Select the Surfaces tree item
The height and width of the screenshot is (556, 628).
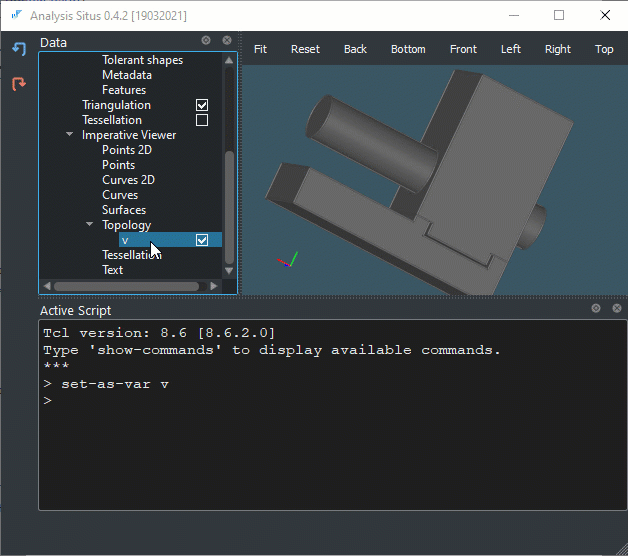coord(124,210)
